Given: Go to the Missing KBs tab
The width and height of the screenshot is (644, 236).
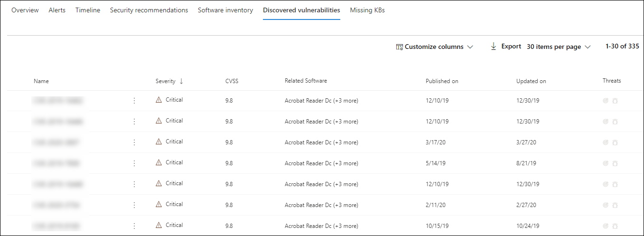Looking at the screenshot, I should pyautogui.click(x=367, y=10).
